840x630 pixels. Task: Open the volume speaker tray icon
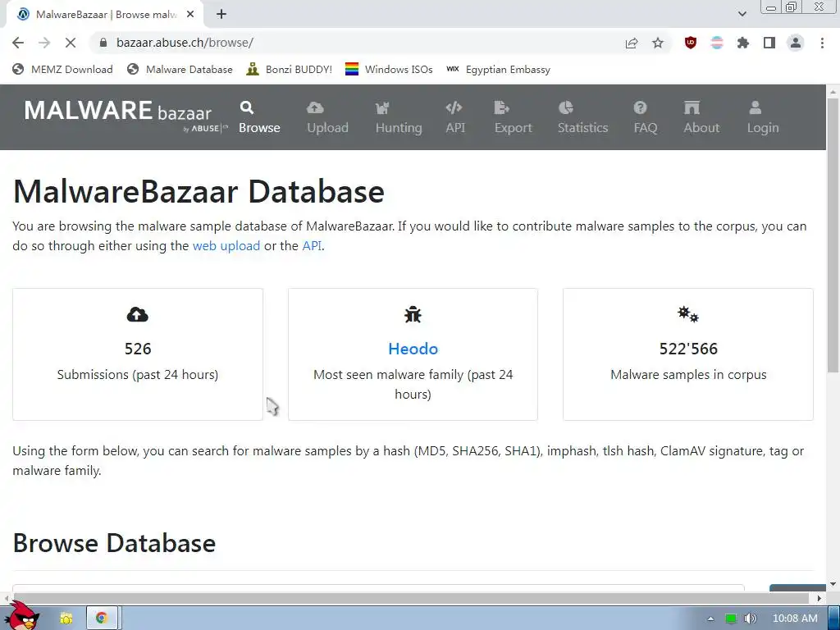point(751,619)
